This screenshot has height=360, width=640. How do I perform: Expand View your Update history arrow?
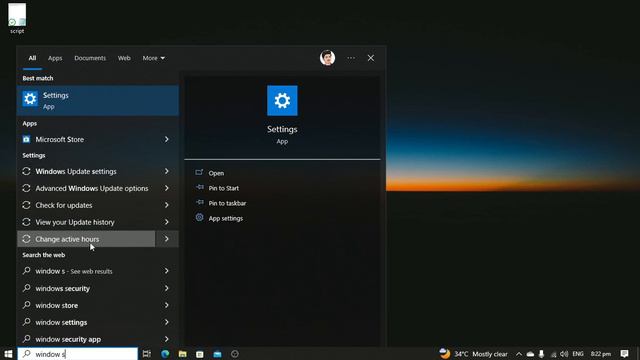coord(167,222)
